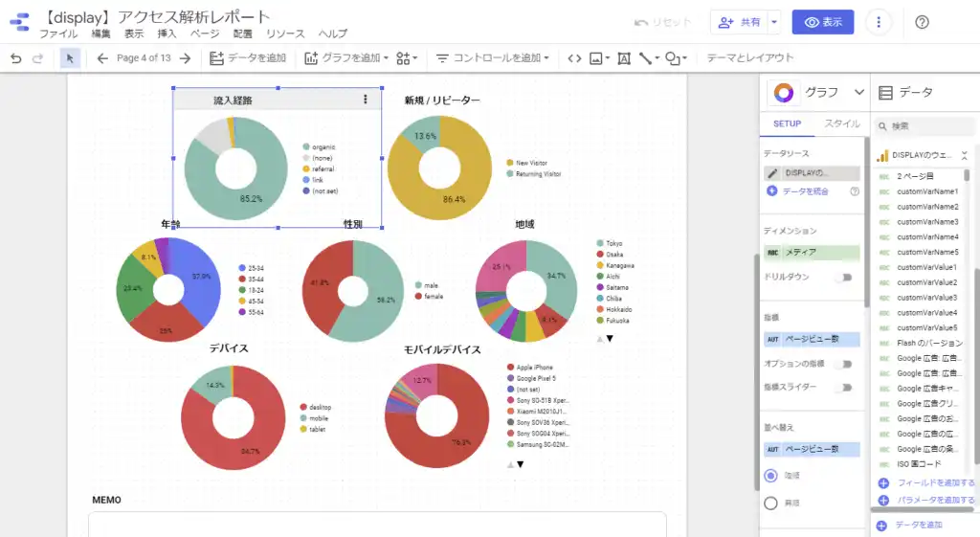
Task: Click the blue 表示 button
Action: 822,23
